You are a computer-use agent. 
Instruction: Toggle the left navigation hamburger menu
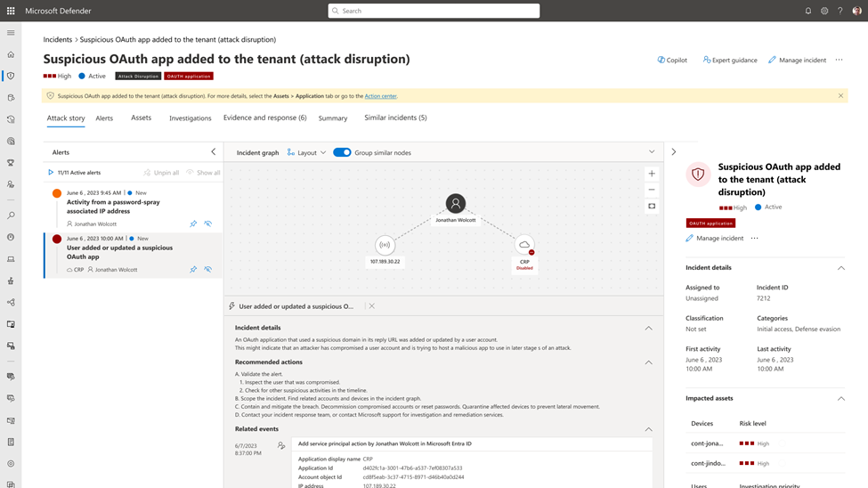[11, 33]
